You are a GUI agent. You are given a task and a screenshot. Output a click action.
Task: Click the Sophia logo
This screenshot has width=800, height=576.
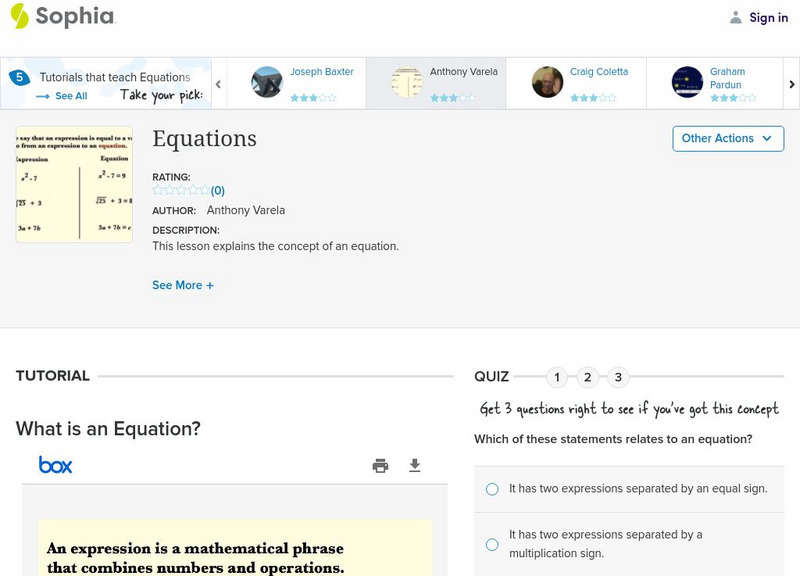[x=62, y=16]
